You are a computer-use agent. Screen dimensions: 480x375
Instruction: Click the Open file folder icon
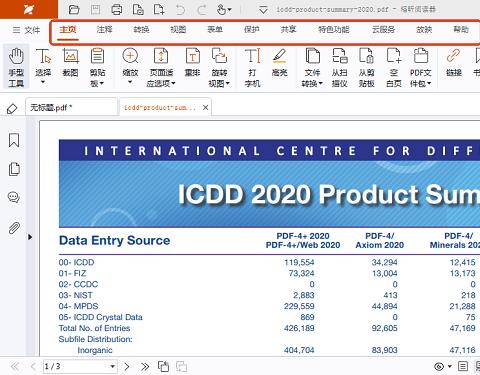[74, 9]
